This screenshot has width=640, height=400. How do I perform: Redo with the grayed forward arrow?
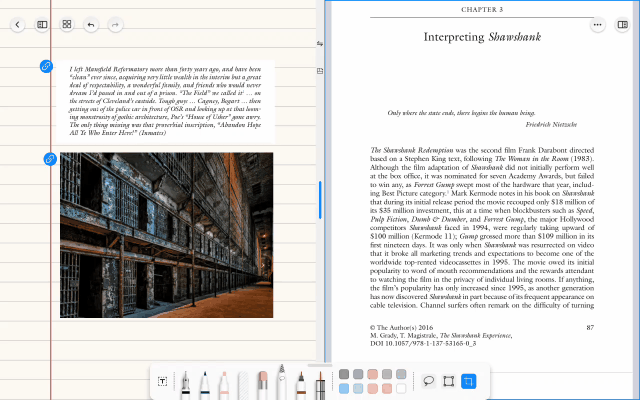point(116,25)
